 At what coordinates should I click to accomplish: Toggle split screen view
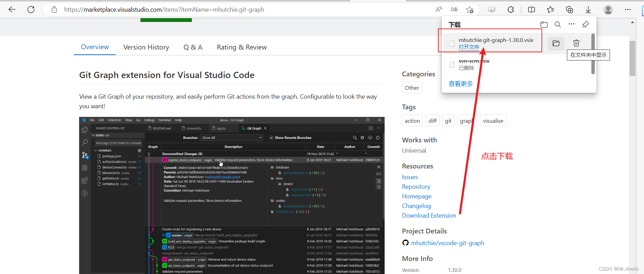[532, 10]
